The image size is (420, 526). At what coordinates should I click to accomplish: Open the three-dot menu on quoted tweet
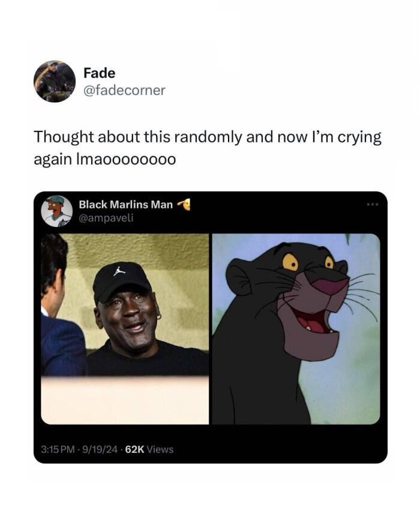tap(373, 204)
